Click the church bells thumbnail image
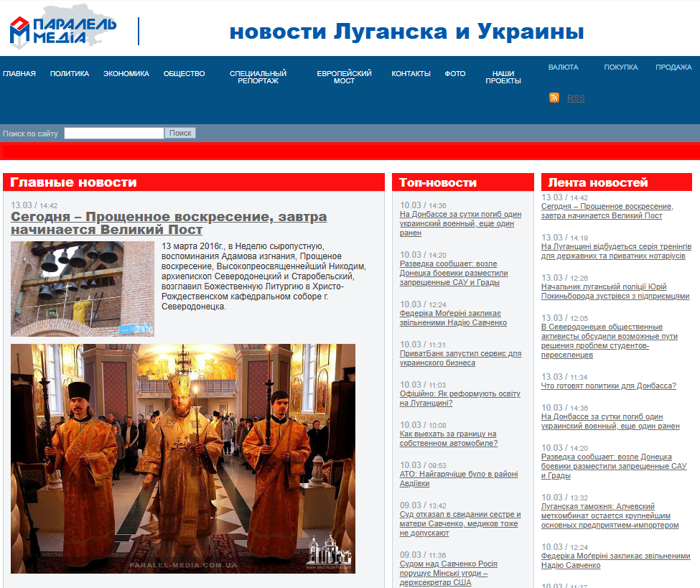The height and width of the screenshot is (588, 700). point(83,289)
